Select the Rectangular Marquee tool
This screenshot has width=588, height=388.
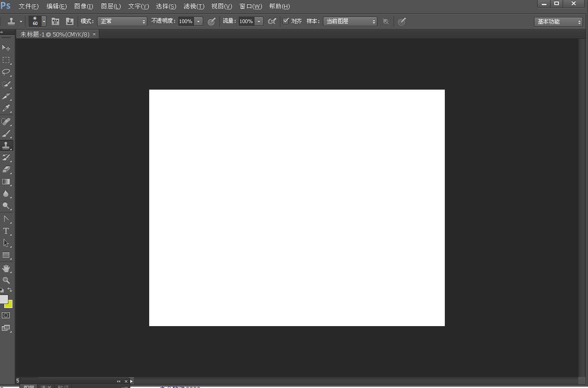tap(6, 60)
